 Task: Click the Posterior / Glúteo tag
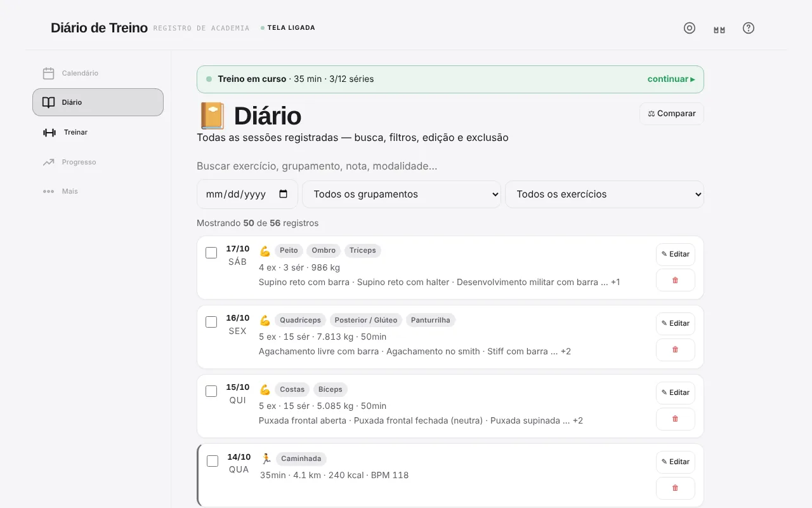coord(366,320)
